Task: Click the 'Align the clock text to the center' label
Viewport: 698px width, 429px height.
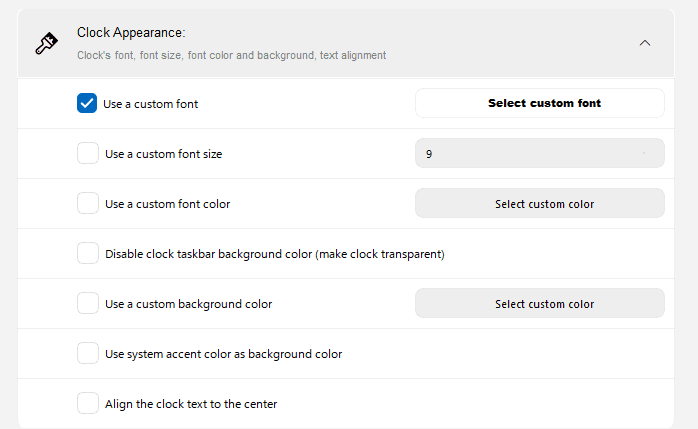Action: (x=191, y=404)
